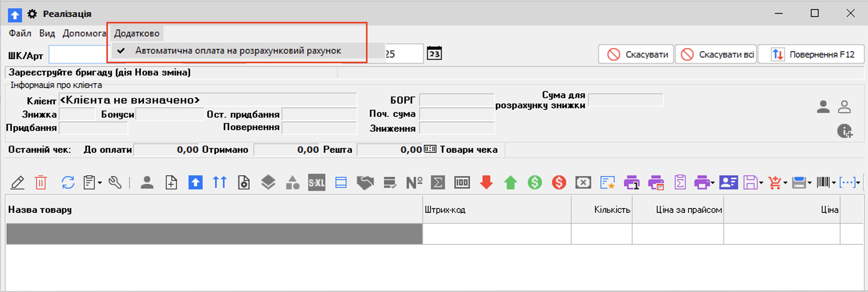The image size is (868, 292).
Task: Click the info plus circle icon
Action: click(x=845, y=131)
